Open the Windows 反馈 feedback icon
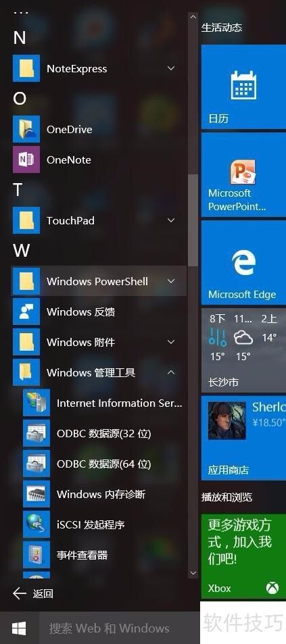Viewport: 286px width, 644px height. [26, 312]
